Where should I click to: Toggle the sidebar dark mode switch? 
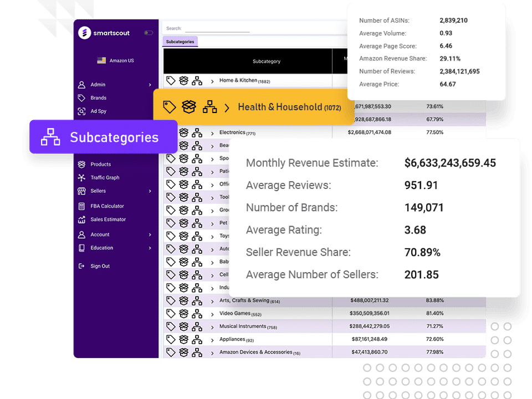149,33
